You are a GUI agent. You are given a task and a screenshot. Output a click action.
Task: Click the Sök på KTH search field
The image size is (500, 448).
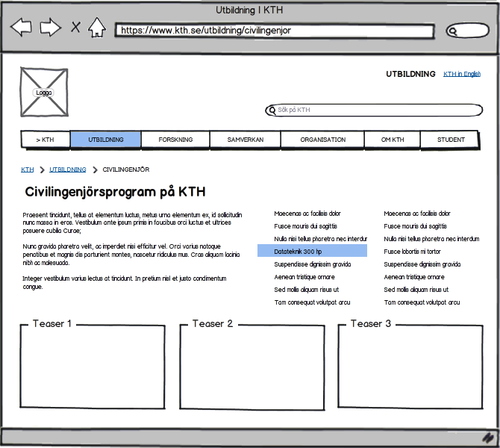click(x=374, y=110)
